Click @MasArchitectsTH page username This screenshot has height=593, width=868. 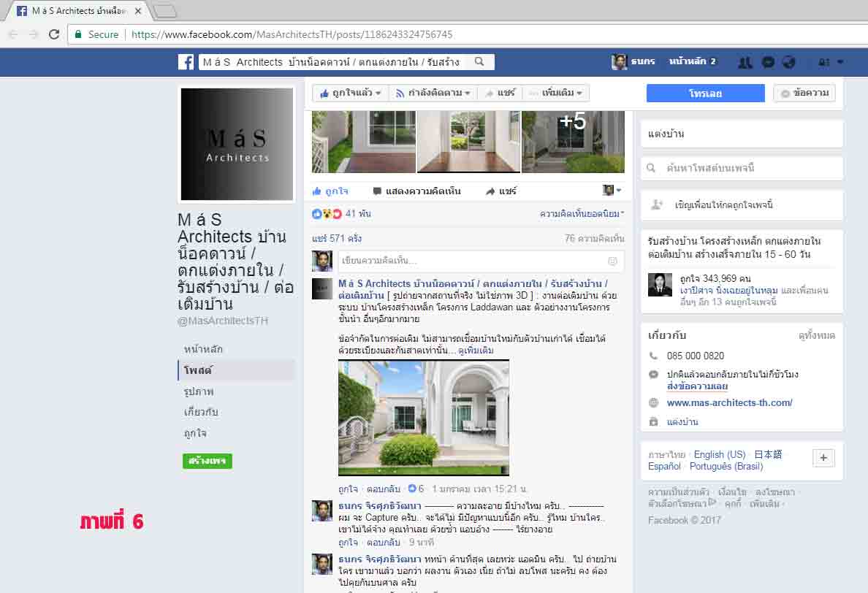tap(223, 321)
